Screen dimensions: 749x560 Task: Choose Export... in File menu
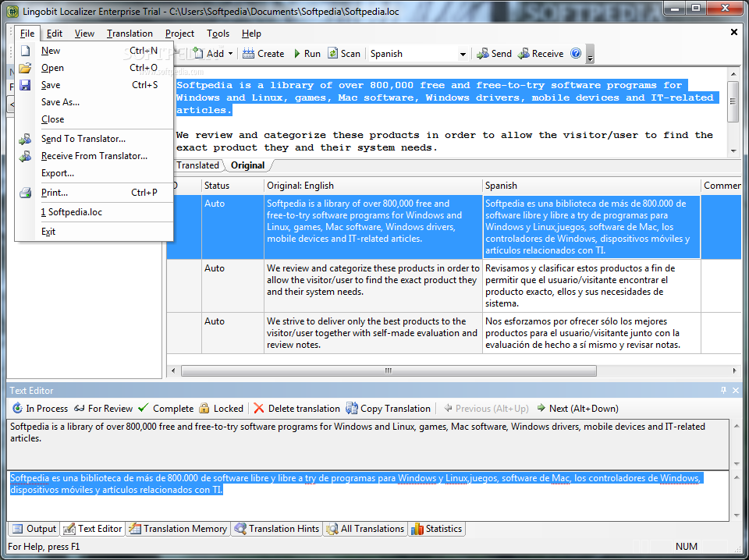(94, 173)
